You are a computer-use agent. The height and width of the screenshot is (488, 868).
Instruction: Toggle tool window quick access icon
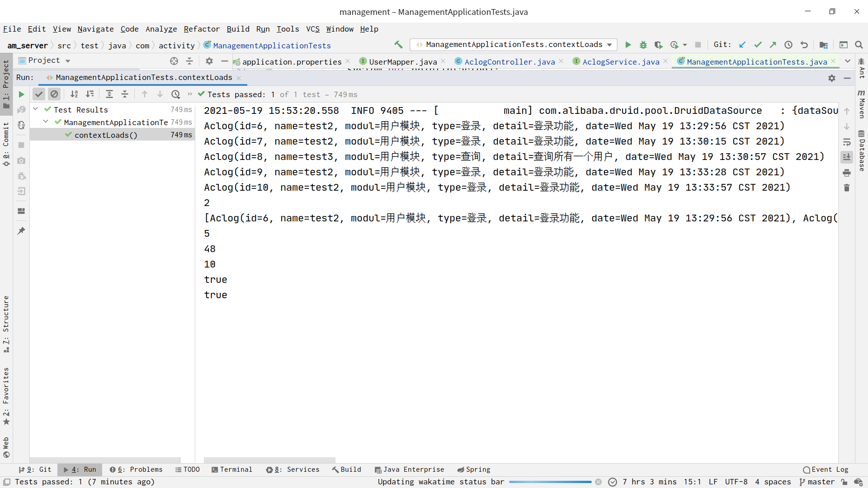click(6, 482)
